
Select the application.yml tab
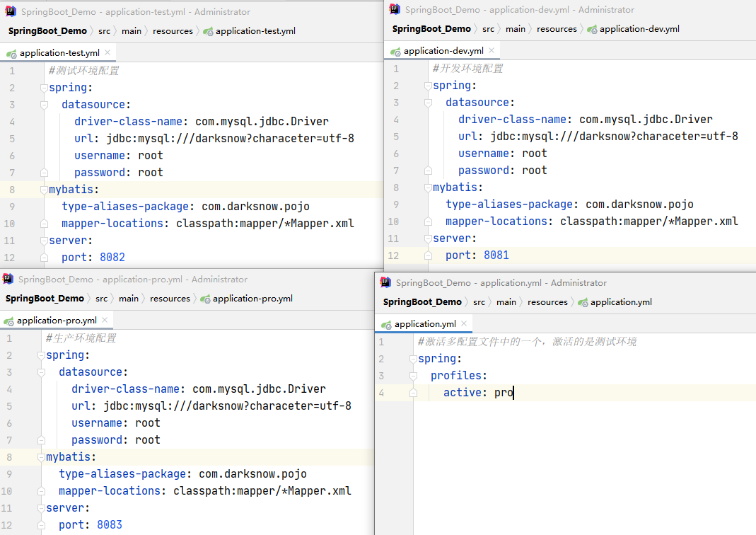coord(425,323)
